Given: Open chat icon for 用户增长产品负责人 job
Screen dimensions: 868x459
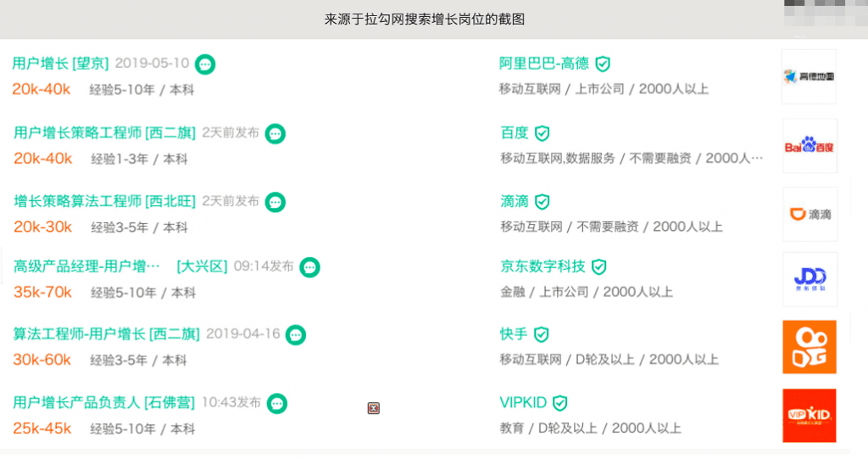Looking at the screenshot, I should 277,404.
